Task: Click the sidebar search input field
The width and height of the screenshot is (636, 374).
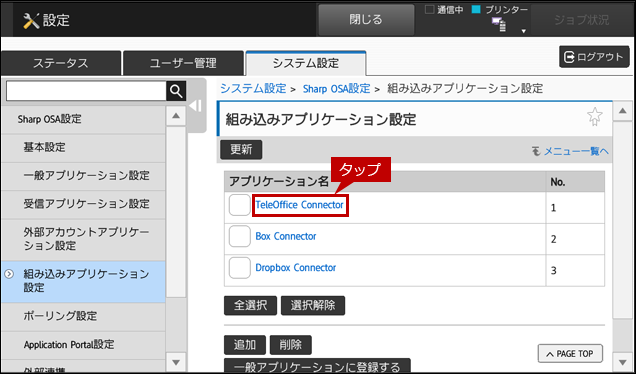Action: coord(86,91)
